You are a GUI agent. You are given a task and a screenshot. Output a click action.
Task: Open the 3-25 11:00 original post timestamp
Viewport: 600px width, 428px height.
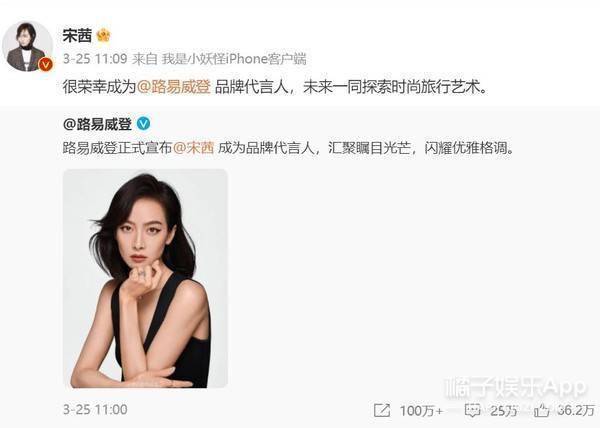click(x=95, y=410)
